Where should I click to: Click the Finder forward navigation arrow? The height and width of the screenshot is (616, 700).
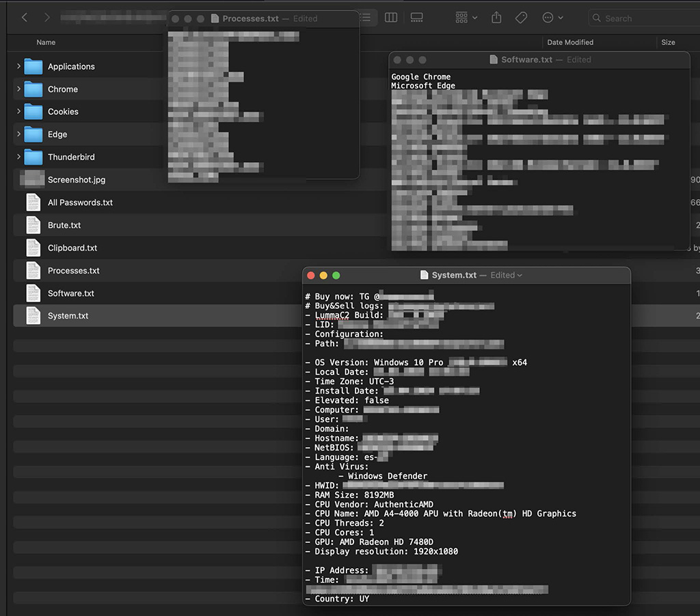click(x=47, y=17)
